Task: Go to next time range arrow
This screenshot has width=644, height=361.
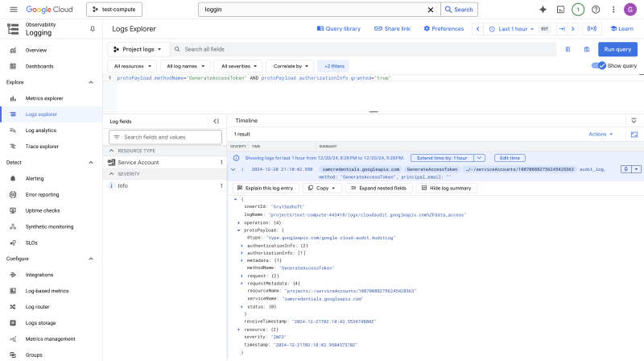Action: [572, 29]
